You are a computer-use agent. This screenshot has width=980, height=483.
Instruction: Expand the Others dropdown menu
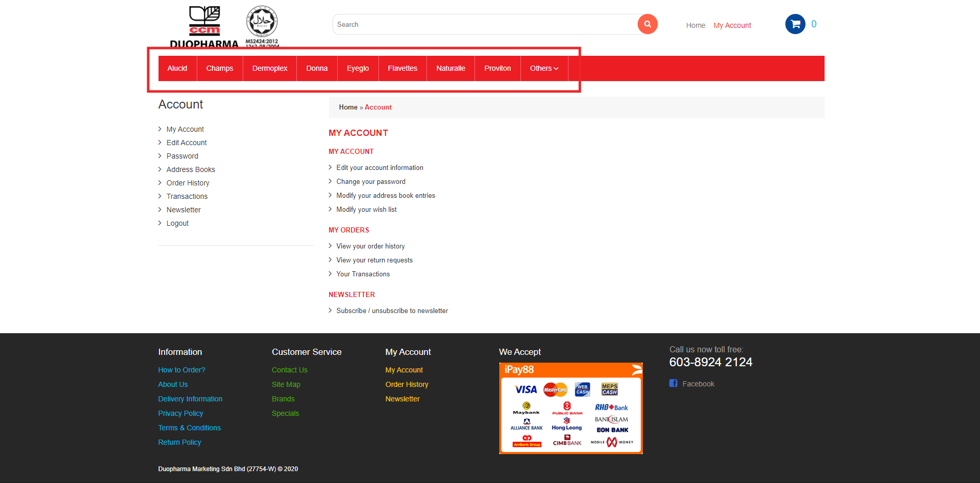[544, 68]
